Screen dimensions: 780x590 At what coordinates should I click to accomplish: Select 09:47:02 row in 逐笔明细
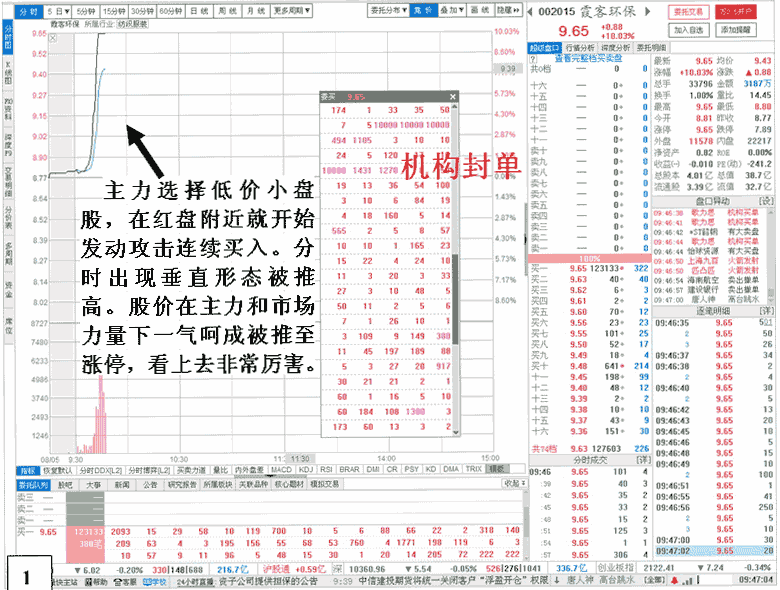(715, 551)
